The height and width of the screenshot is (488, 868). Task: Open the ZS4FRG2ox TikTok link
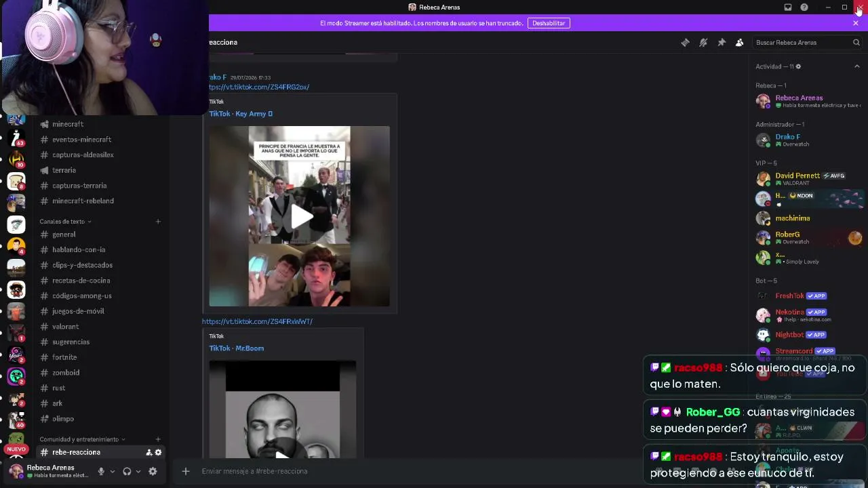(259, 87)
